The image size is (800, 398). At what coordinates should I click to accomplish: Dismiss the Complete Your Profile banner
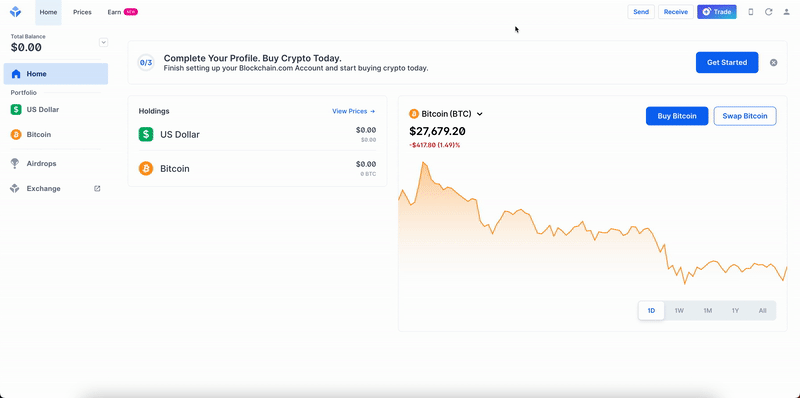(x=773, y=63)
